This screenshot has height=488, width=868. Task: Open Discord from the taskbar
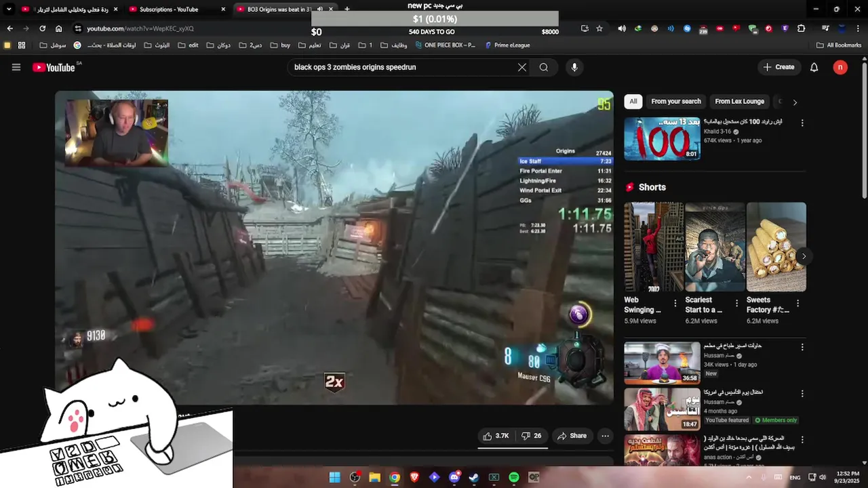(454, 477)
